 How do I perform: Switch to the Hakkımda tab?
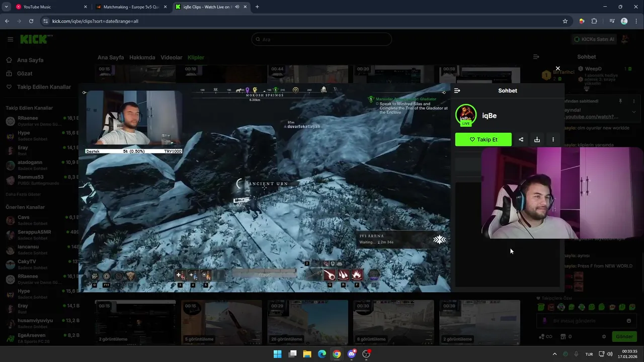142,57
